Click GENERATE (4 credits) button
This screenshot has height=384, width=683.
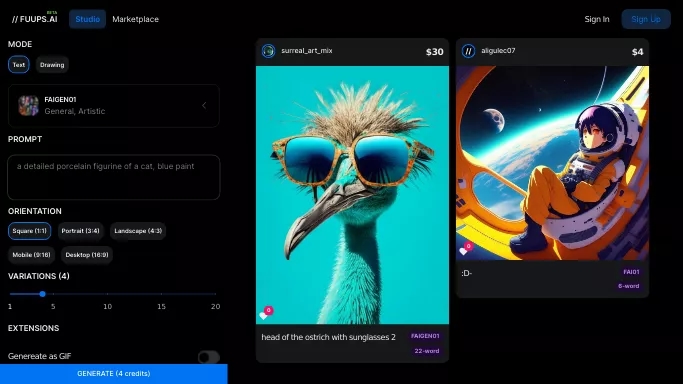pyautogui.click(x=114, y=374)
